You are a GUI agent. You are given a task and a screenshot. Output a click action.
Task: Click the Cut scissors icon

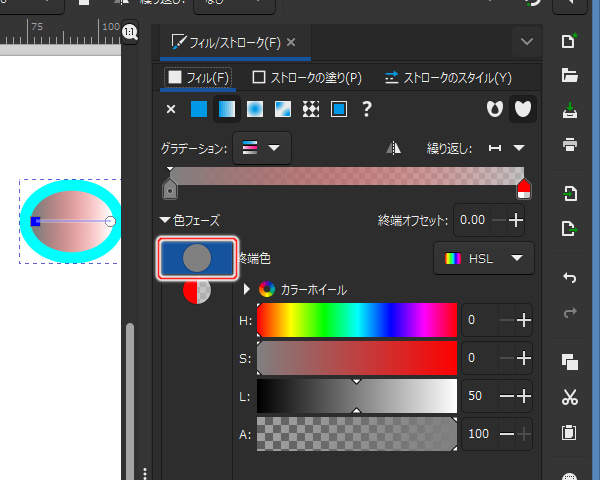click(569, 397)
